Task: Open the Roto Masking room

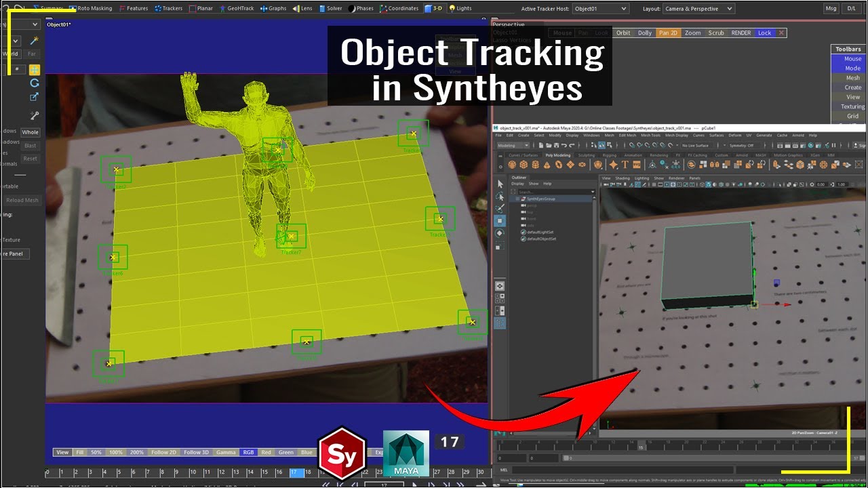Action: pyautogui.click(x=90, y=8)
